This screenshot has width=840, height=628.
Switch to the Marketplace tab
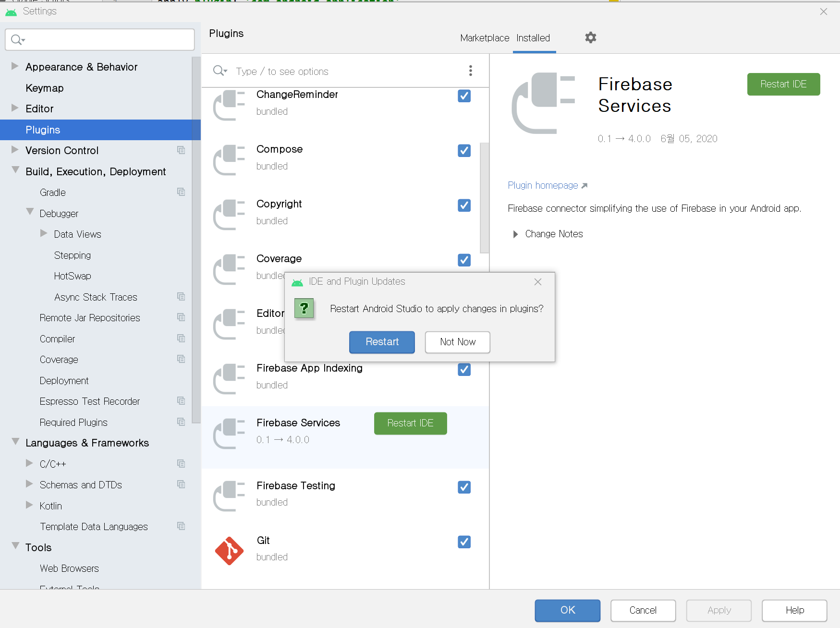(485, 38)
